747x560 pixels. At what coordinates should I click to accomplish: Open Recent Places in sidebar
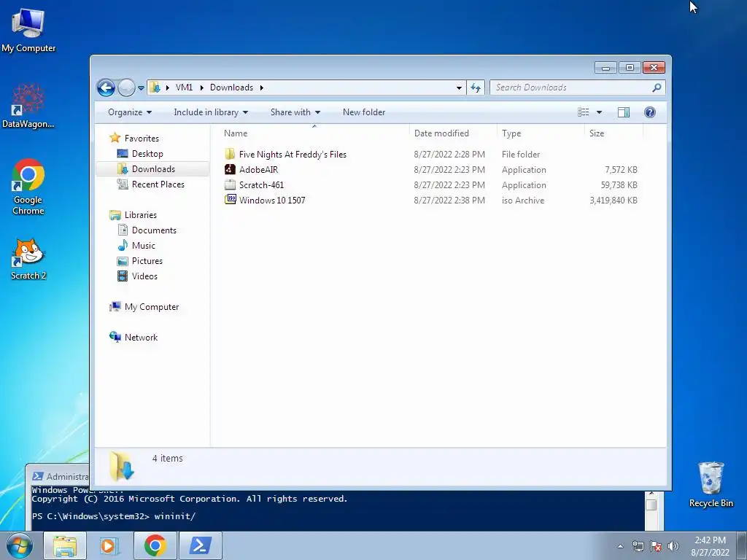(x=158, y=184)
